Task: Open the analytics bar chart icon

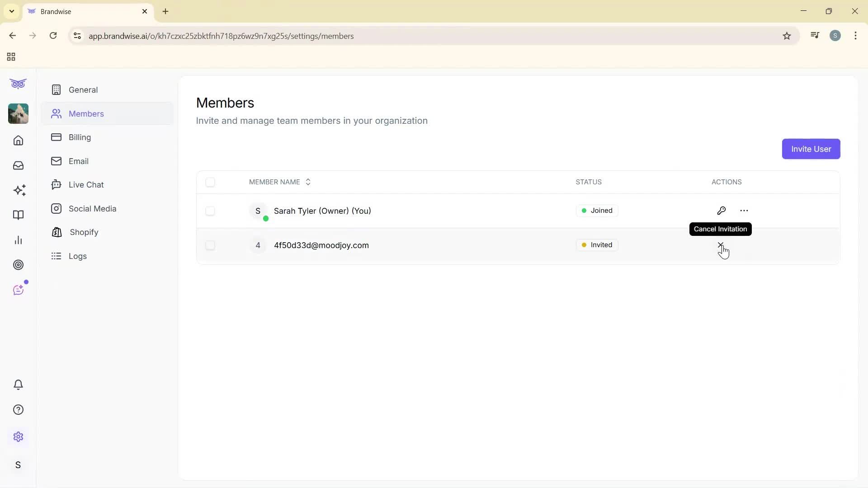Action: click(18, 240)
